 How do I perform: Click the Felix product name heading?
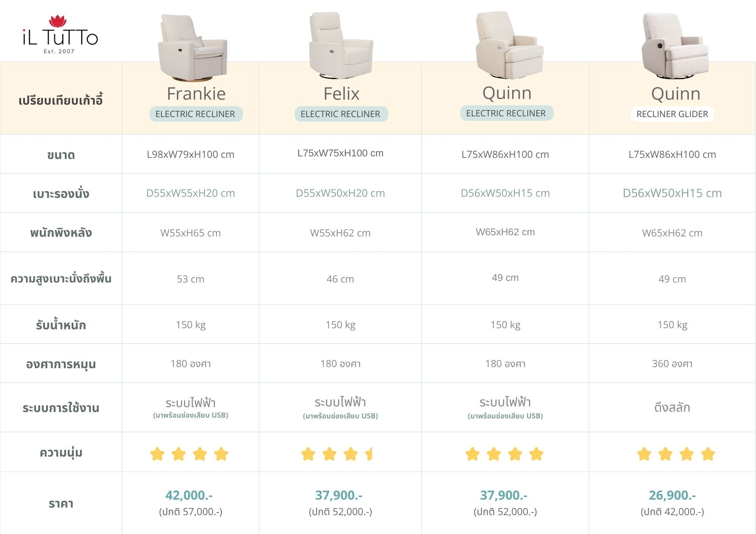(341, 94)
